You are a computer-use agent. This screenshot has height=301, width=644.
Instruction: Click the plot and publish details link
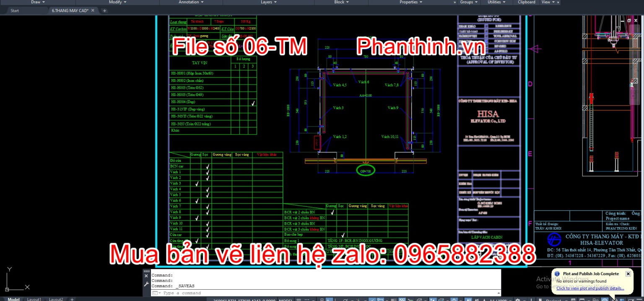tap(591, 288)
